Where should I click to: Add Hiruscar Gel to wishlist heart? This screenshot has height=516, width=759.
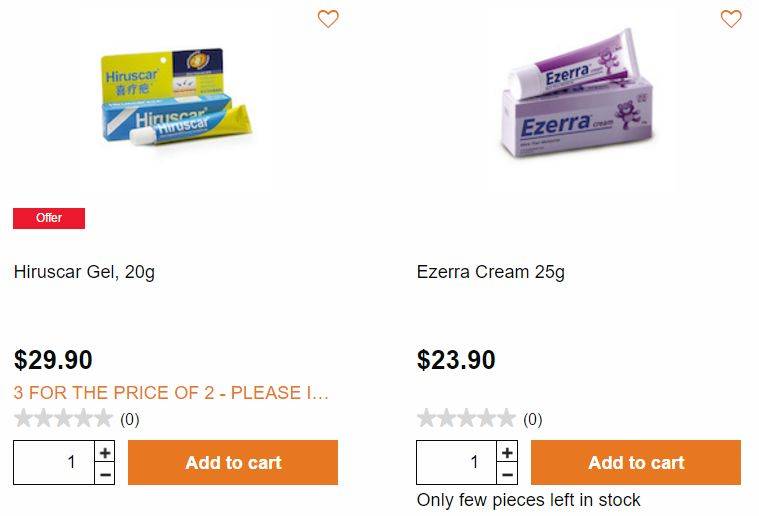(328, 19)
